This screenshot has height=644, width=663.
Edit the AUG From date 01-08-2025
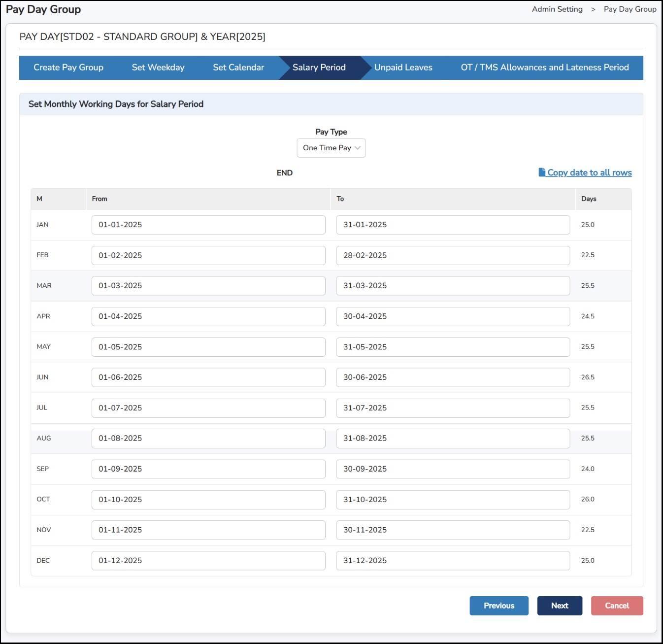tap(208, 439)
